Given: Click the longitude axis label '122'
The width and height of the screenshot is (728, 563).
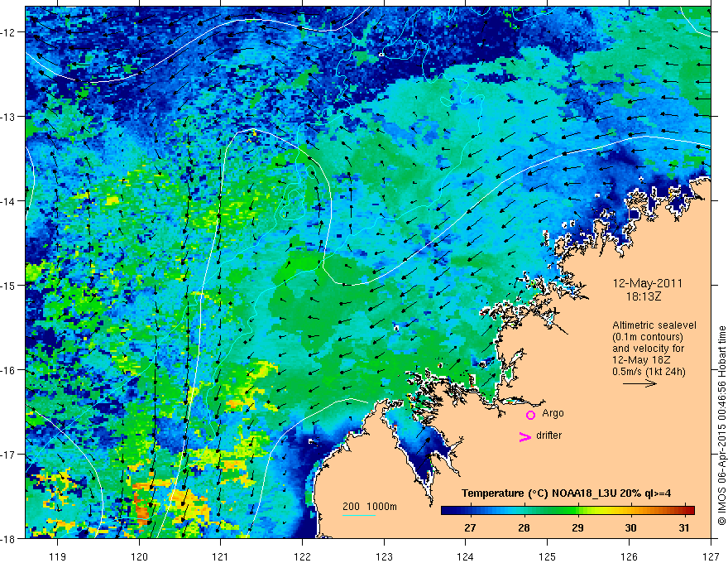Looking at the screenshot, I should [x=302, y=556].
